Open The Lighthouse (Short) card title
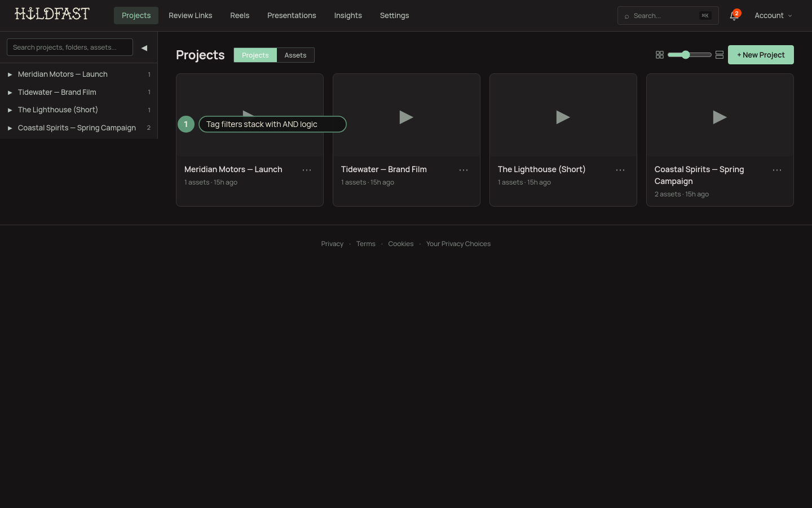This screenshot has height=508, width=812. (542, 169)
